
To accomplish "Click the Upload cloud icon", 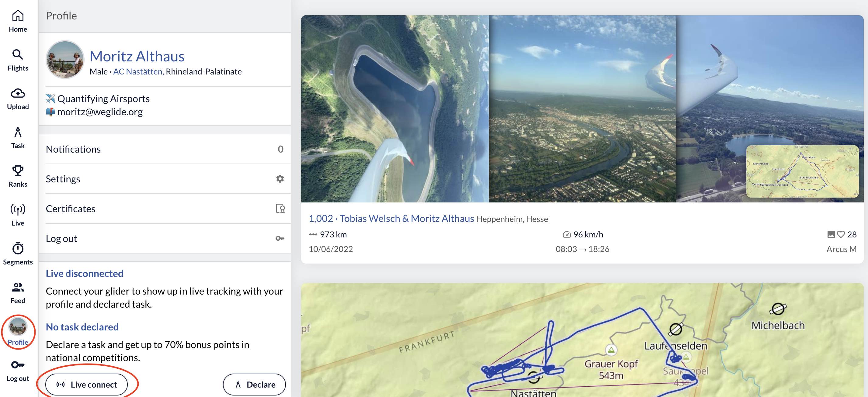I will tap(18, 93).
